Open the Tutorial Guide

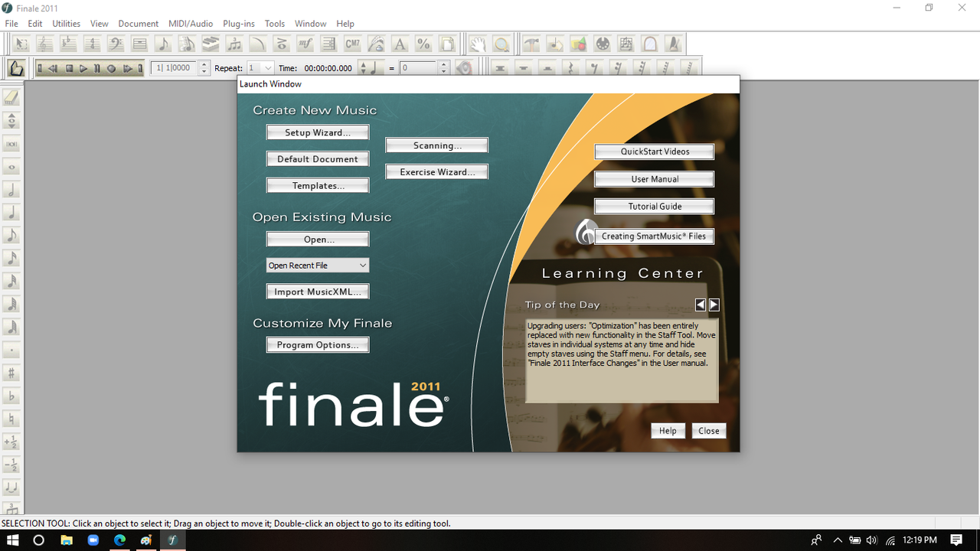(655, 207)
